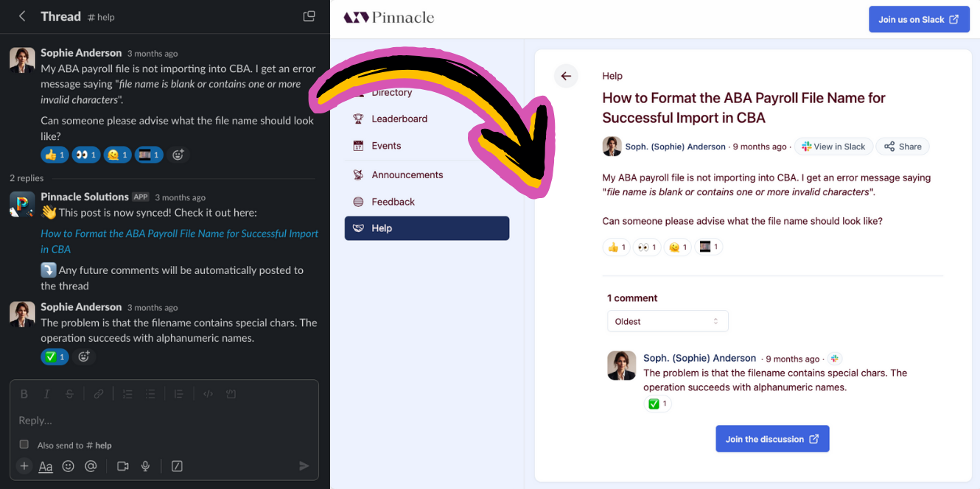Open the plus attachment menu
This screenshot has height=489, width=980.
(24, 466)
